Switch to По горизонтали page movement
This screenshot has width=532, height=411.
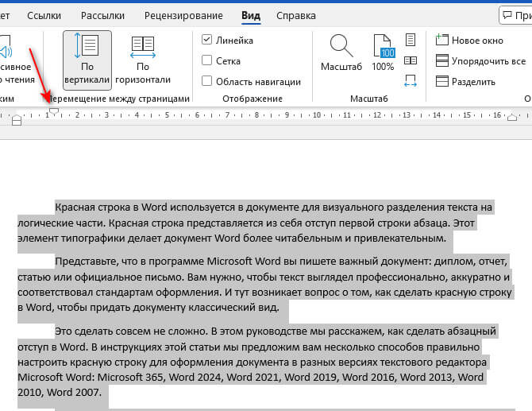point(143,60)
